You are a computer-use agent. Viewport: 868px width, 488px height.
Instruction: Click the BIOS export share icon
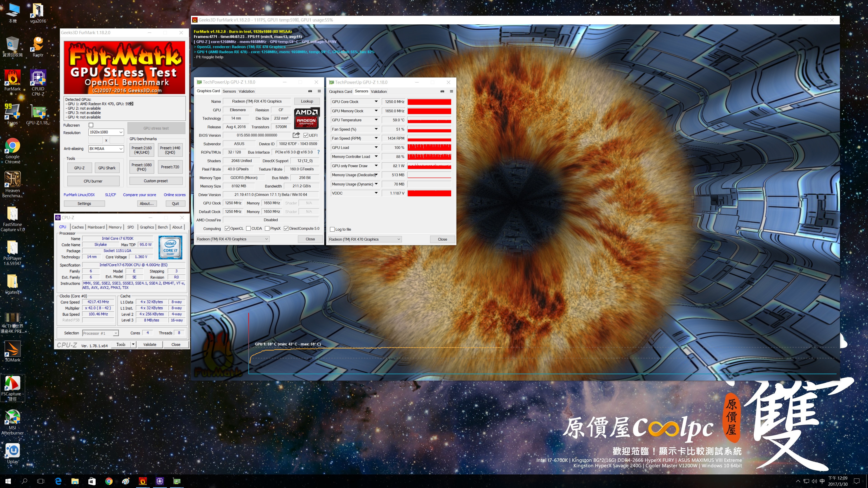pyautogui.click(x=296, y=135)
